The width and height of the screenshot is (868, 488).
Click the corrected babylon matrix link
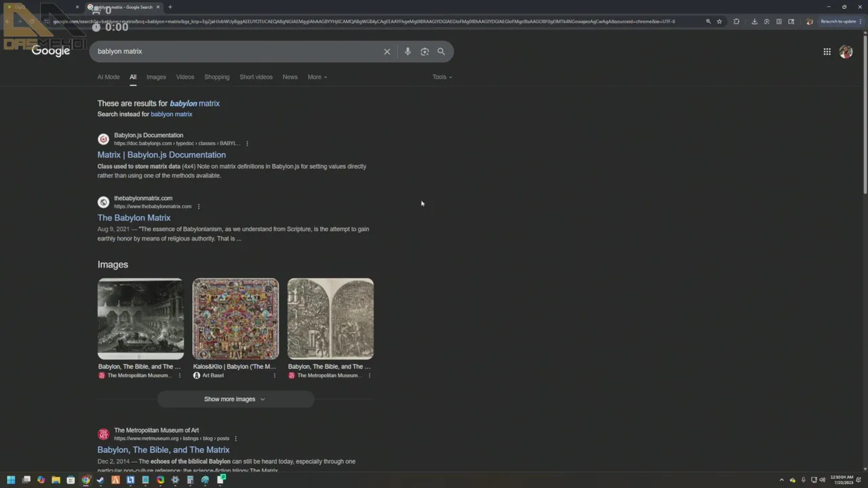[195, 104]
